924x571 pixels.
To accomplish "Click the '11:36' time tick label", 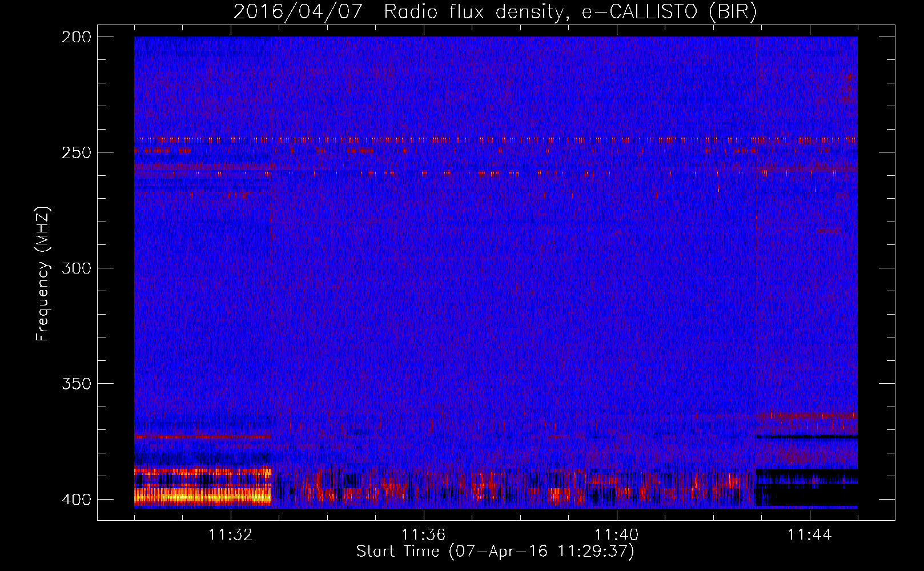I will pos(424,535).
